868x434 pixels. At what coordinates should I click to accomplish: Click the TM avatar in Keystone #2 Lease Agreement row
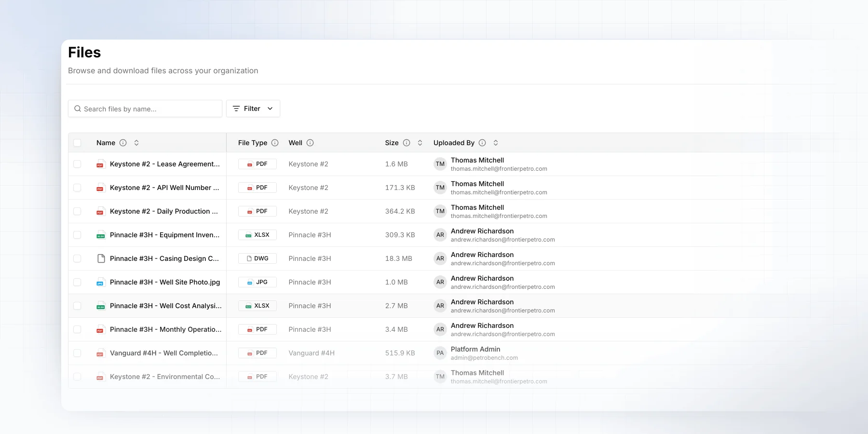pyautogui.click(x=440, y=164)
